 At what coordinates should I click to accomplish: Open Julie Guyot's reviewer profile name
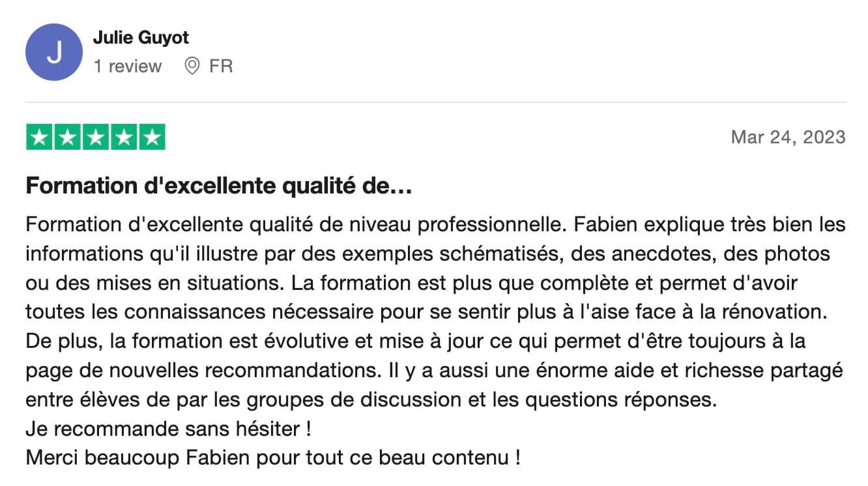(141, 38)
